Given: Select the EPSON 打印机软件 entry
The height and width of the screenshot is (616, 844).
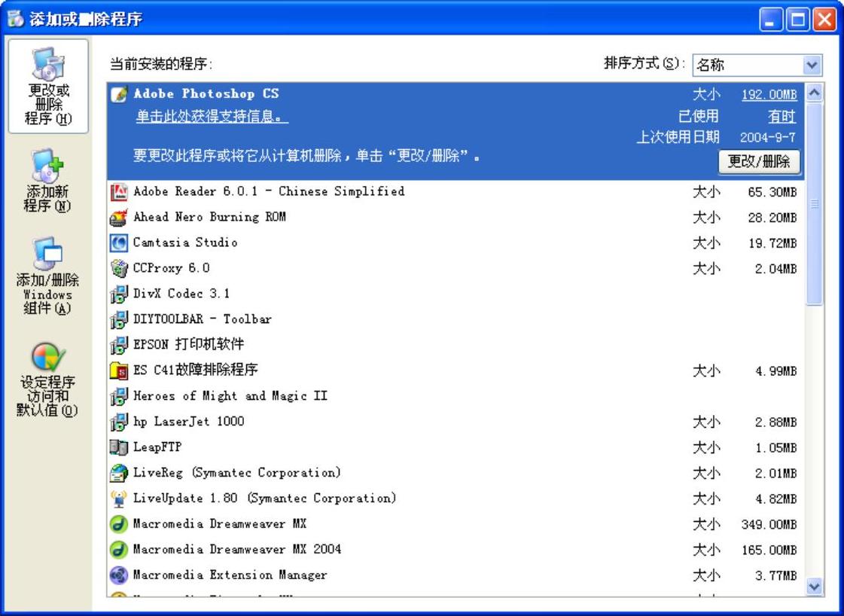Looking at the screenshot, I should click(456, 345).
